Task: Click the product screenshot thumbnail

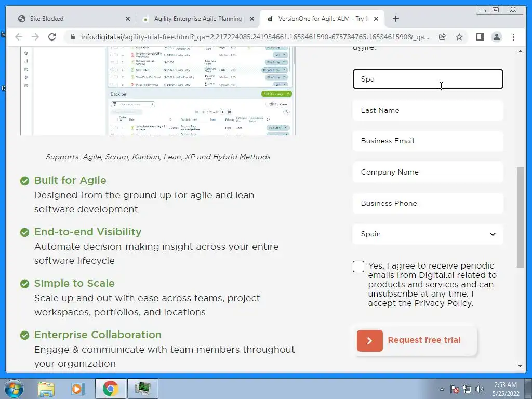Action: 158,91
